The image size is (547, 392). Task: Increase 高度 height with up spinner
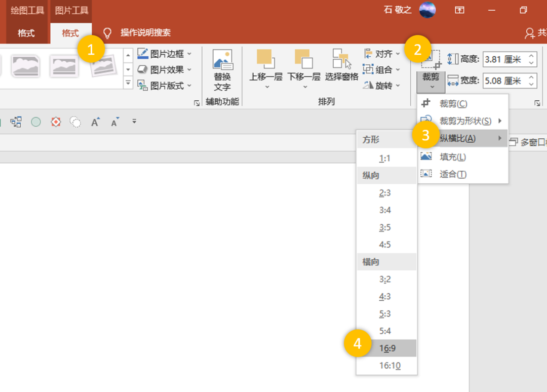pyautogui.click(x=531, y=56)
